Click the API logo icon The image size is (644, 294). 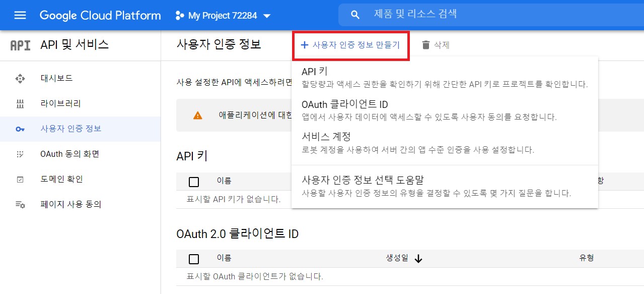point(20,45)
